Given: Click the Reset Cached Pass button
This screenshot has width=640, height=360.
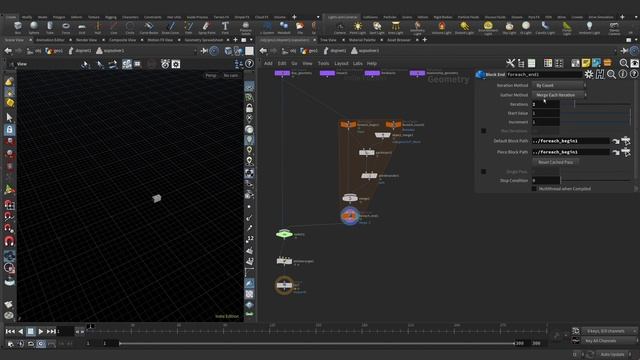Looking at the screenshot, I should pyautogui.click(x=555, y=162).
